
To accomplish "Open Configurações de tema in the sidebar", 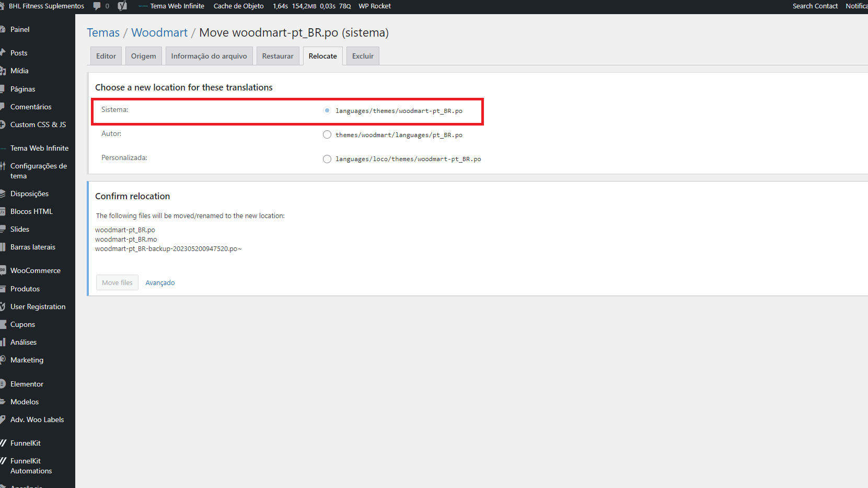I will click(38, 171).
